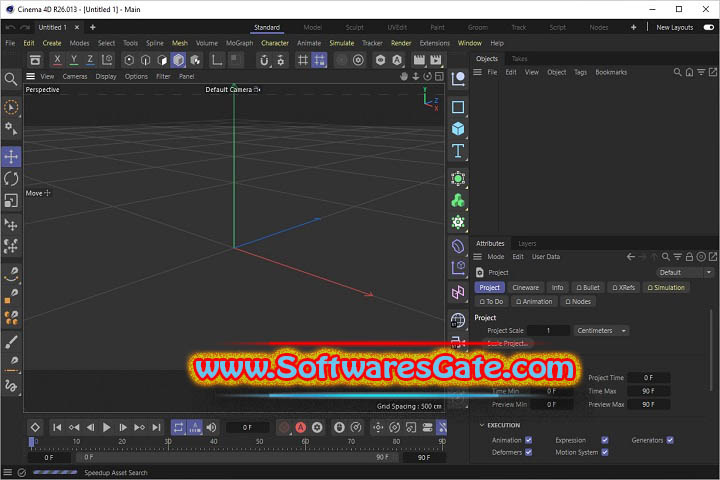Toggle loop playback mode
720x480 pixels.
(x=178, y=428)
